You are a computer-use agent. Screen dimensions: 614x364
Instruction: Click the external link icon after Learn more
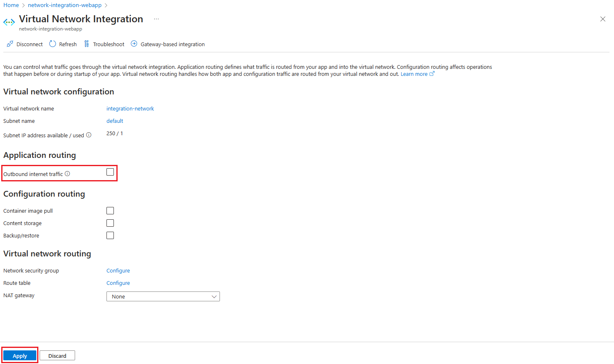(x=432, y=73)
